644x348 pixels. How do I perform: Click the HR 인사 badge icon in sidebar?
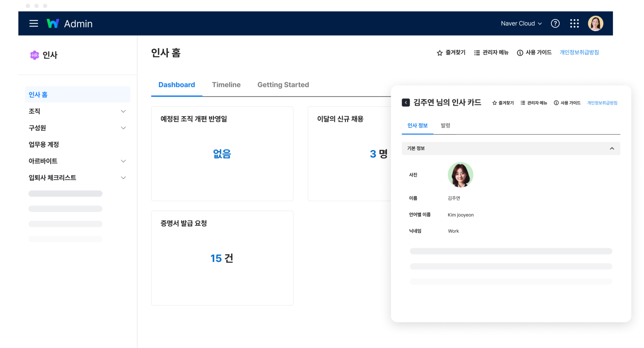34,55
